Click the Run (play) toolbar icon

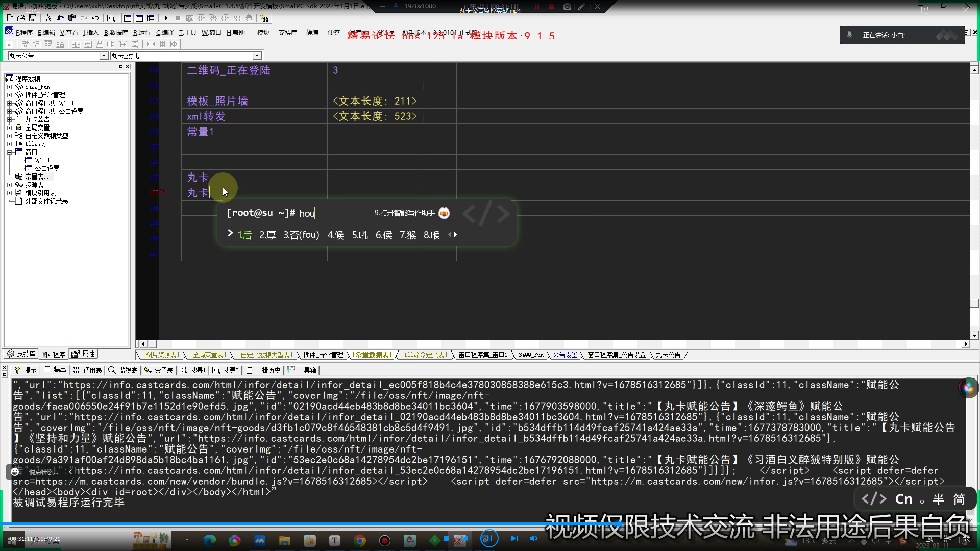coord(166,18)
